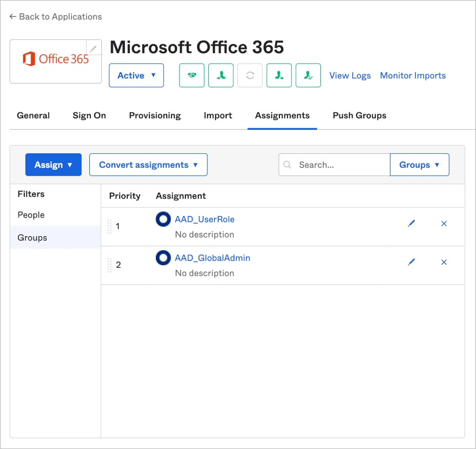Go back to Applications
Viewport: 476px width, 449px height.
56,17
